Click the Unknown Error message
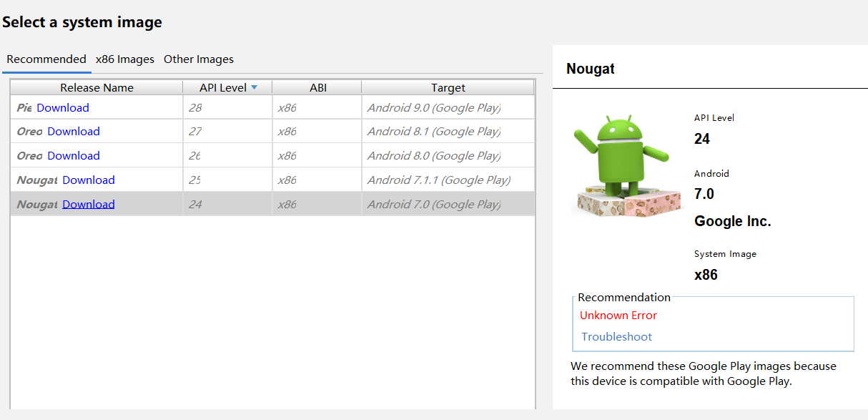 click(x=618, y=315)
